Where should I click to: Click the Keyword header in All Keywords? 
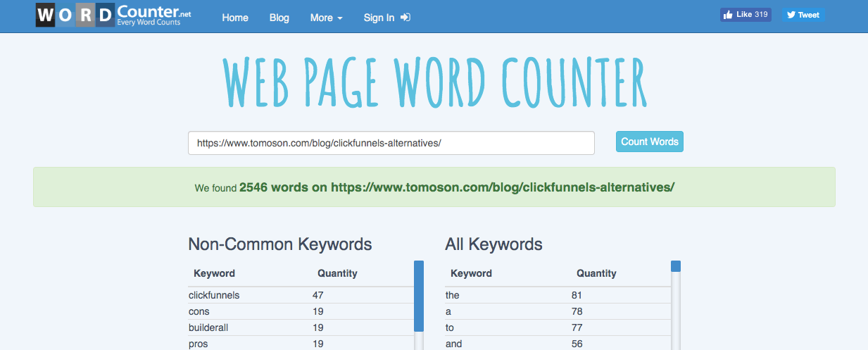[x=471, y=273]
